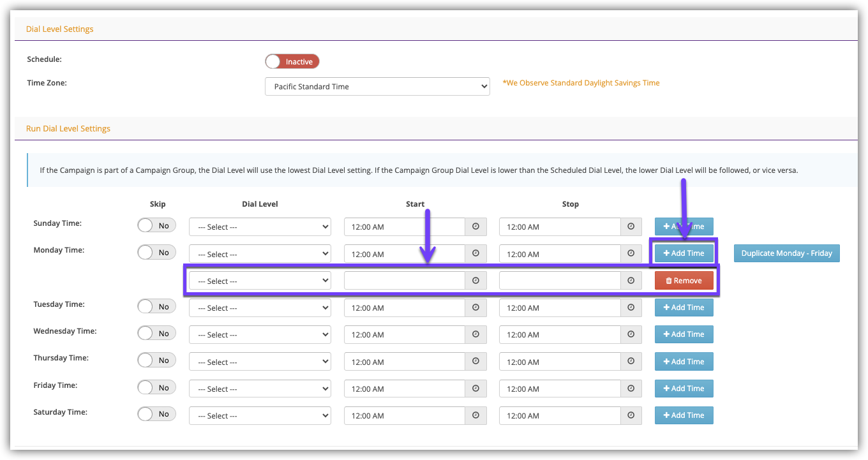
Task: Expand the Friday Dial Level select
Action: click(260, 389)
